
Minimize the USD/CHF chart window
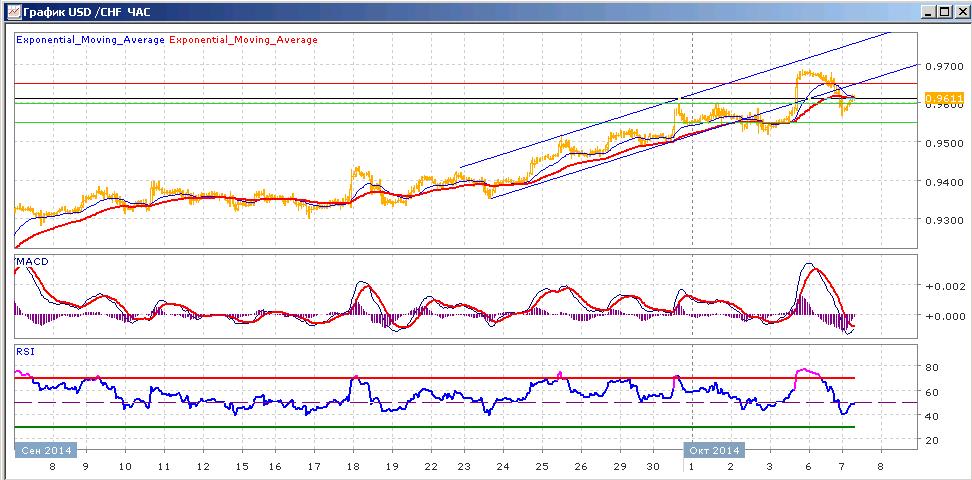927,12
